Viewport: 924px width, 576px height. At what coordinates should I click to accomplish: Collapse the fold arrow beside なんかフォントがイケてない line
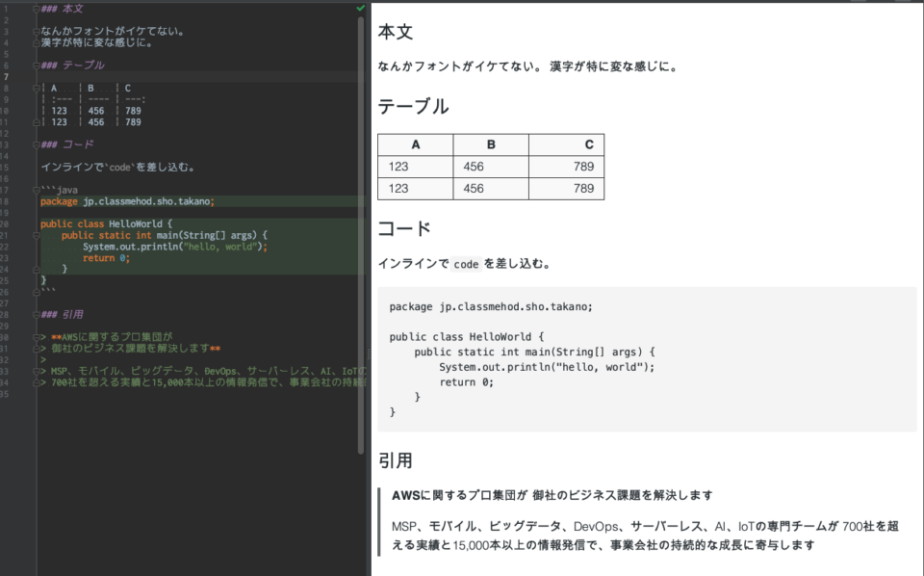[36, 31]
